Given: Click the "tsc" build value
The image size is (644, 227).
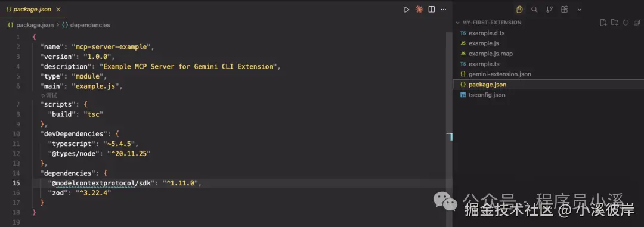Looking at the screenshot, I should (x=93, y=114).
